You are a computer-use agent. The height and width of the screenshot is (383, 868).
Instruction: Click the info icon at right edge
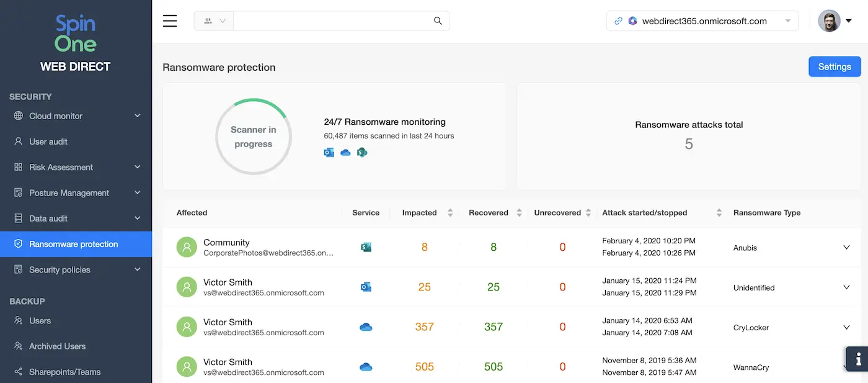coord(858,359)
